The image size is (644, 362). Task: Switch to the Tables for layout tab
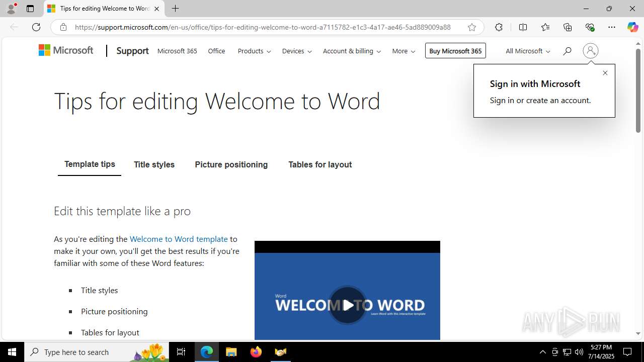tap(320, 164)
